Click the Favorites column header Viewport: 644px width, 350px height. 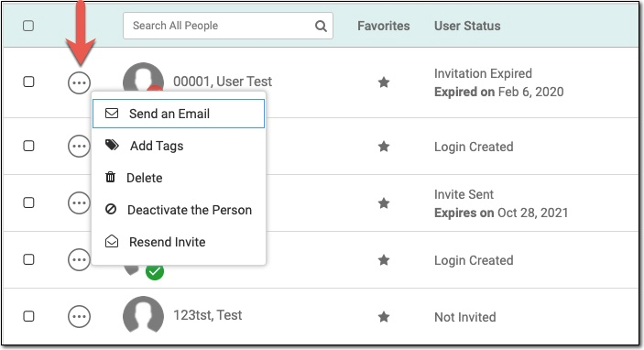[384, 26]
